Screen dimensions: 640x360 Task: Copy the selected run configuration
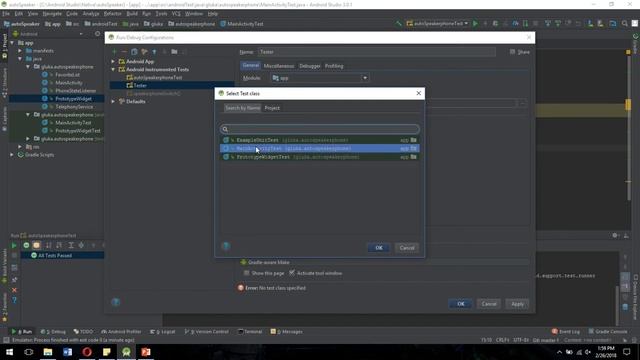[x=134, y=52]
